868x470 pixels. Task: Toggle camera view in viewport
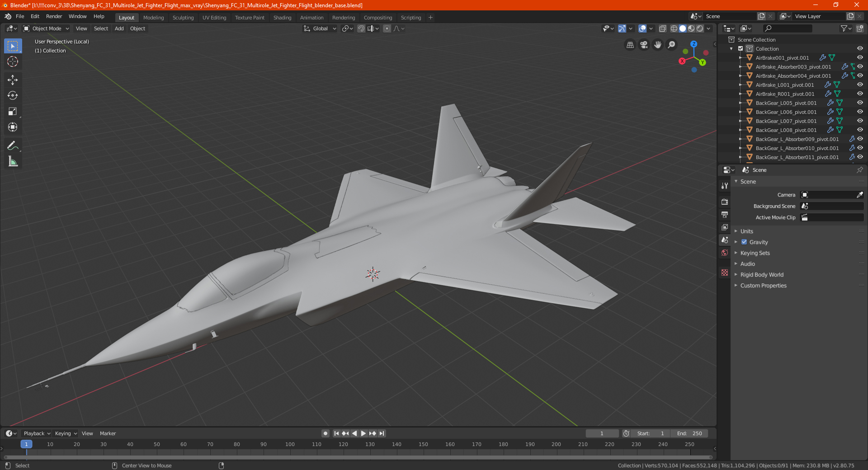coord(644,45)
